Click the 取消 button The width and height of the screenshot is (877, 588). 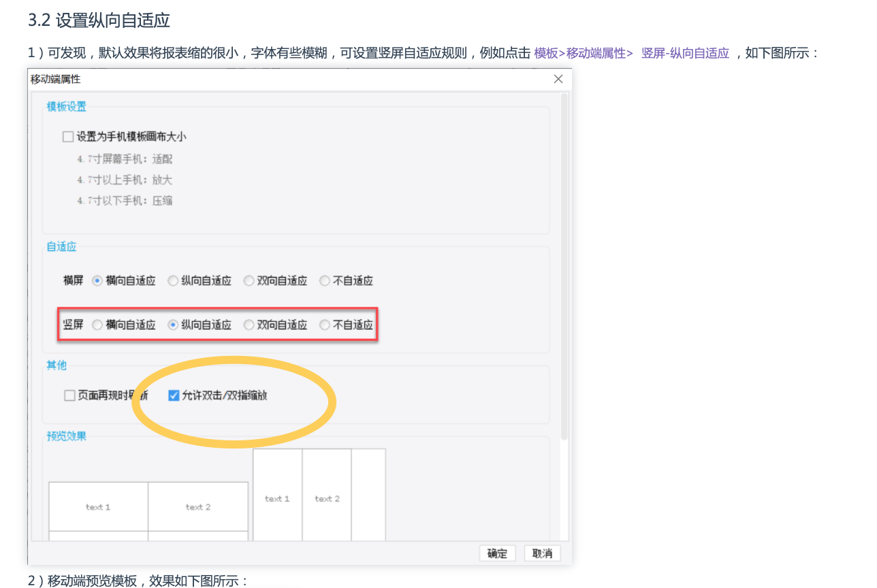542,553
